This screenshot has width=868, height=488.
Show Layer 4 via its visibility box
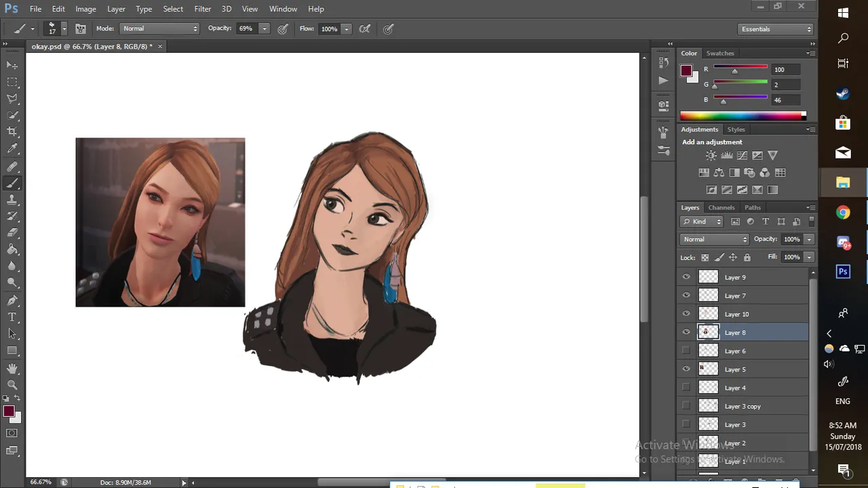click(686, 388)
